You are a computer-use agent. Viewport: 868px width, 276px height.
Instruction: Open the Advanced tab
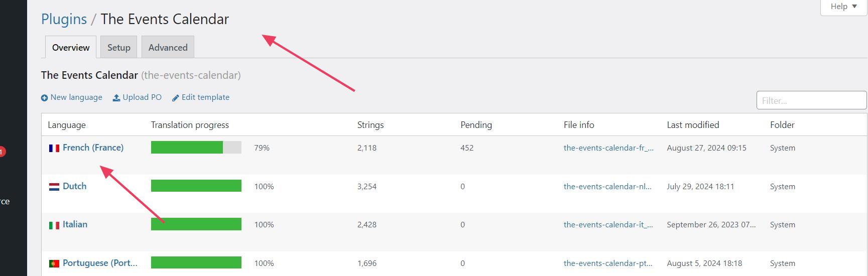[168, 47]
